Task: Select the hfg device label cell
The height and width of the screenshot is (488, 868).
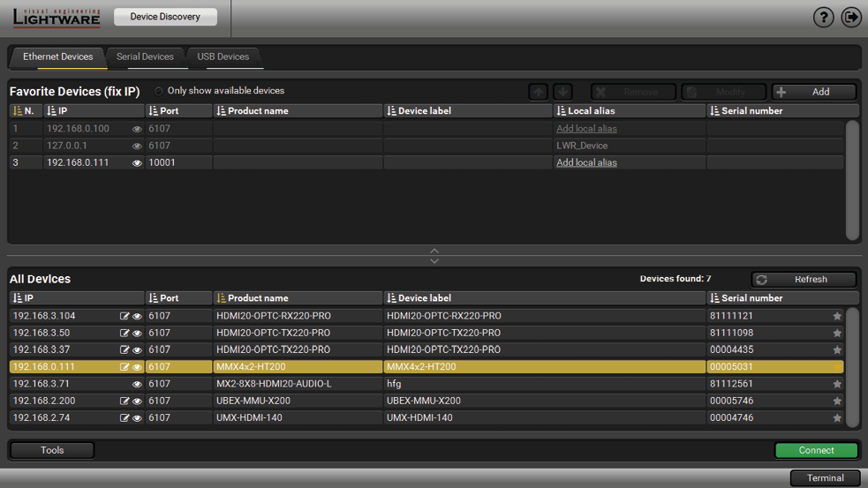Action: click(x=545, y=384)
